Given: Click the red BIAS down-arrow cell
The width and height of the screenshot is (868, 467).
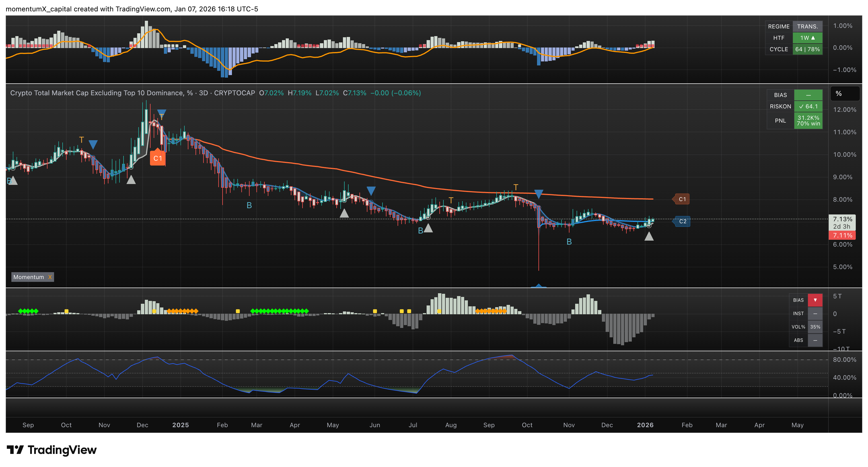Looking at the screenshot, I should coord(815,300).
